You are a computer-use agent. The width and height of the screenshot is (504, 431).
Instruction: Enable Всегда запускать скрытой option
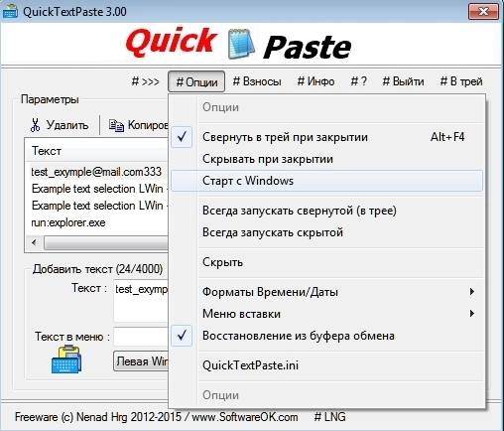click(x=326, y=232)
